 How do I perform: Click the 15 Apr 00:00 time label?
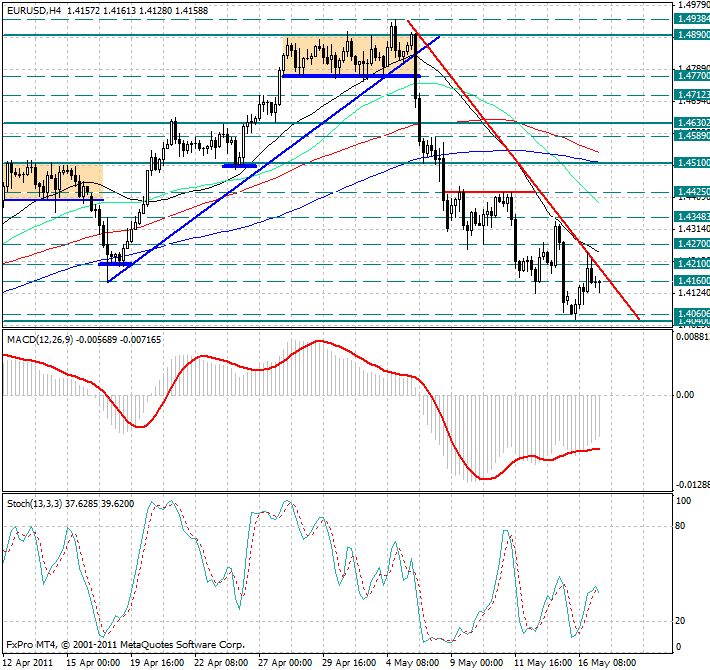93,663
